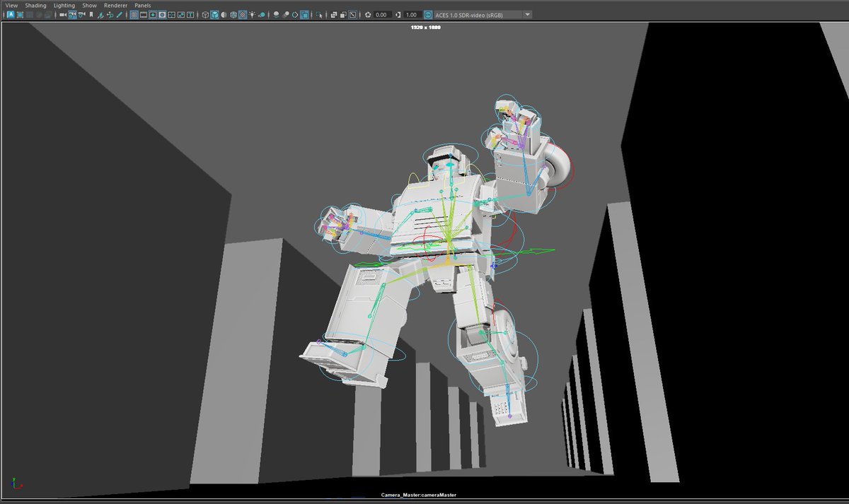Click the Textured display icon

(x=242, y=14)
